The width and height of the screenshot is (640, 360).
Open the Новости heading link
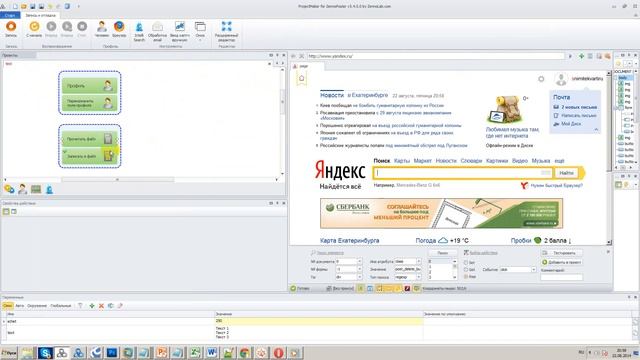(332, 95)
